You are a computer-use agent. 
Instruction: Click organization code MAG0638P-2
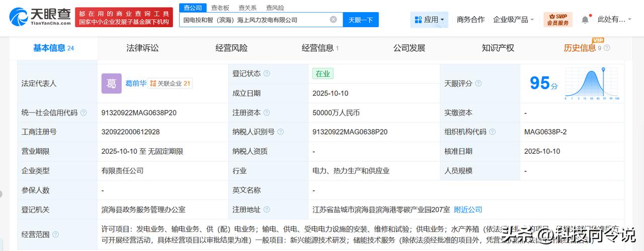click(x=545, y=132)
